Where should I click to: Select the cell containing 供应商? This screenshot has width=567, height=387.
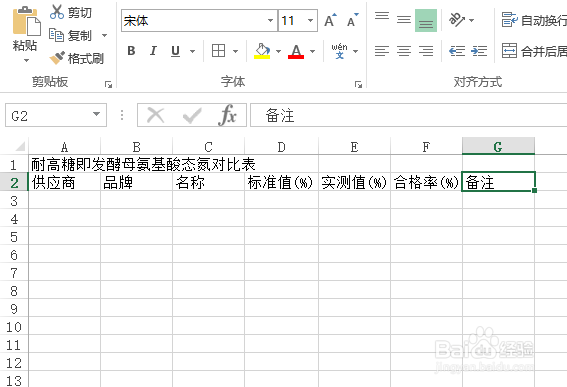point(64,182)
